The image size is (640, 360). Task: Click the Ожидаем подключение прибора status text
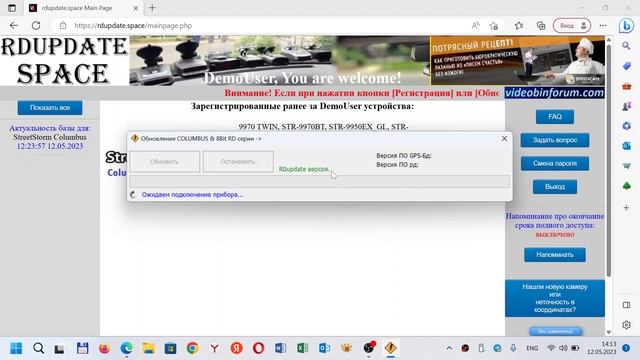[192, 195]
